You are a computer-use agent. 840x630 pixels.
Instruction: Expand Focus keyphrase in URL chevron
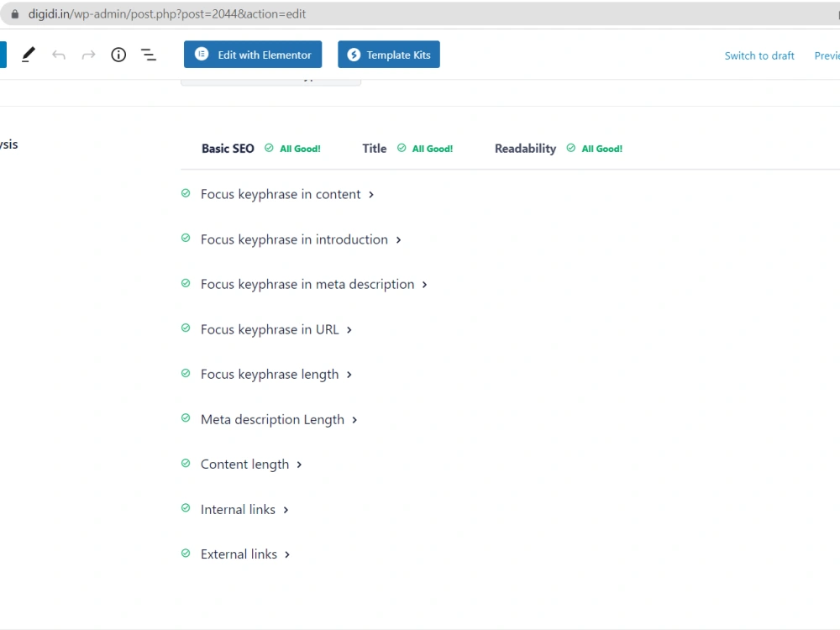click(x=349, y=330)
